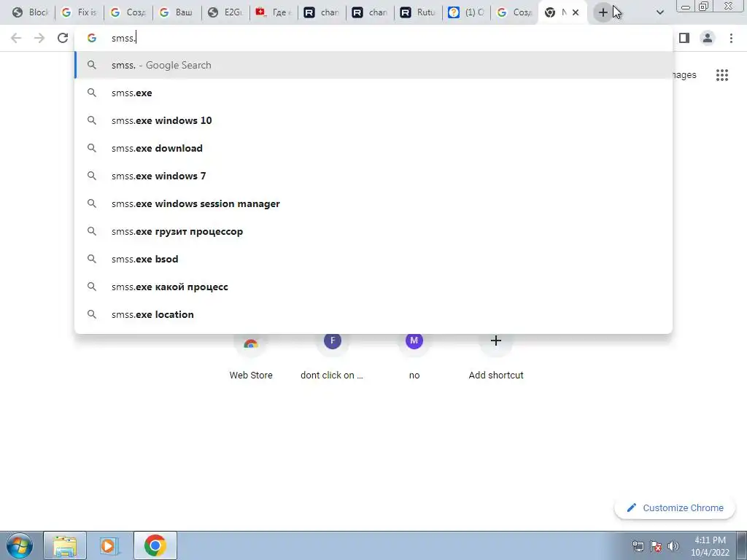This screenshot has width=747, height=560.
Task: Pick suggestion 'smss.exe windows 7'
Action: tap(373, 176)
